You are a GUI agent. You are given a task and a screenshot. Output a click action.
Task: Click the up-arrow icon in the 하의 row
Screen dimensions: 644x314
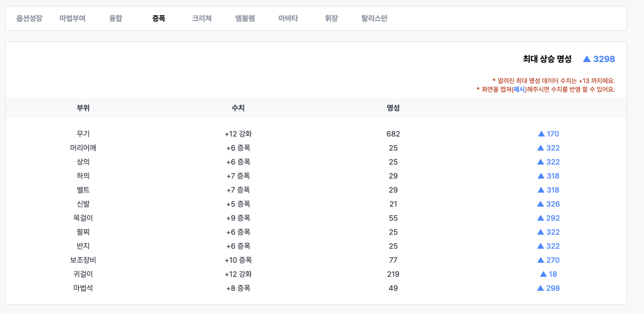[x=541, y=176]
